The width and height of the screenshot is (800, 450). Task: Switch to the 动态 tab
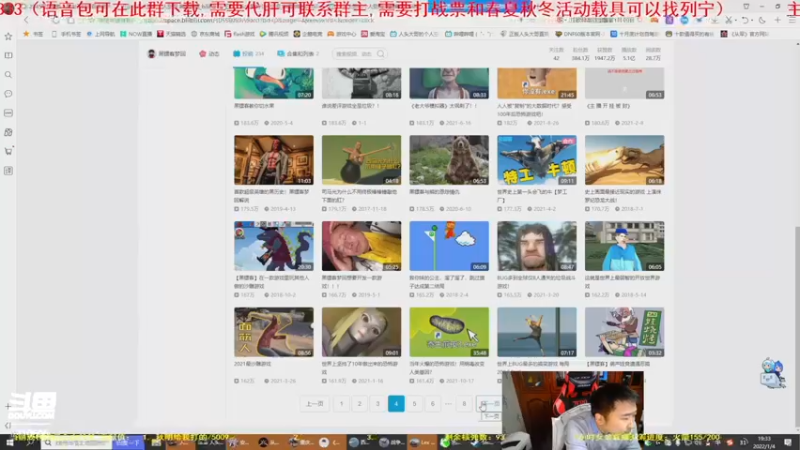(x=209, y=54)
